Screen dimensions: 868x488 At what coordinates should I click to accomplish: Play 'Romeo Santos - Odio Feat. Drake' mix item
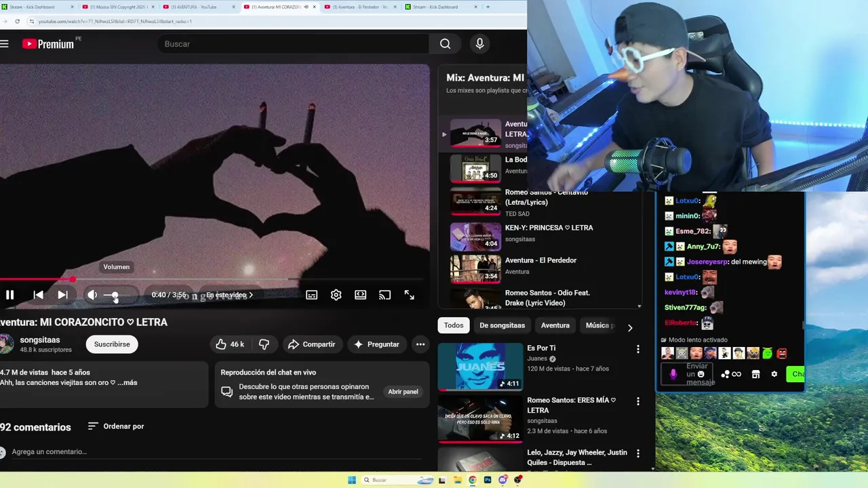(475, 298)
